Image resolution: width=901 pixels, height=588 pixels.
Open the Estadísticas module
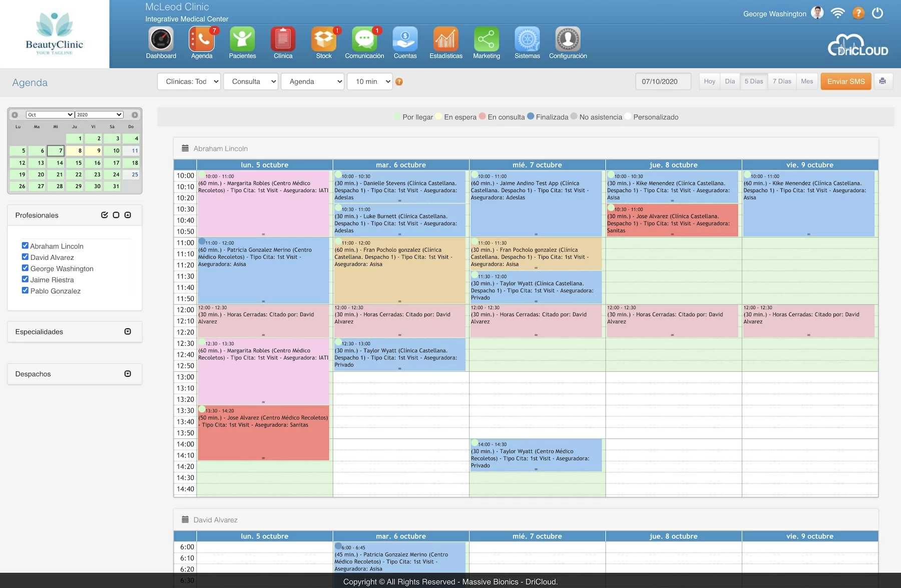click(445, 43)
